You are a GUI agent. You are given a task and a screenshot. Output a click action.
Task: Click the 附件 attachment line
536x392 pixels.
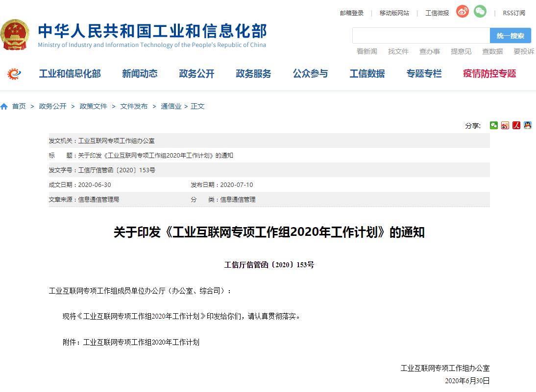click(131, 342)
